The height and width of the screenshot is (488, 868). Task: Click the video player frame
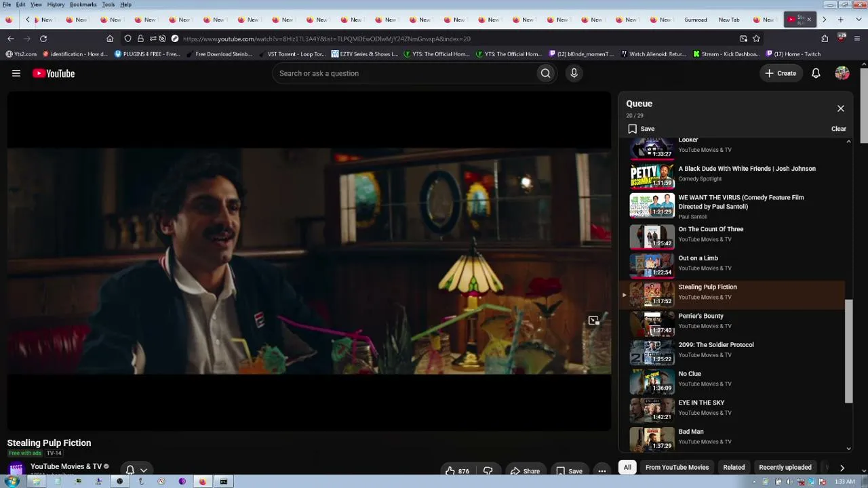[x=309, y=261]
